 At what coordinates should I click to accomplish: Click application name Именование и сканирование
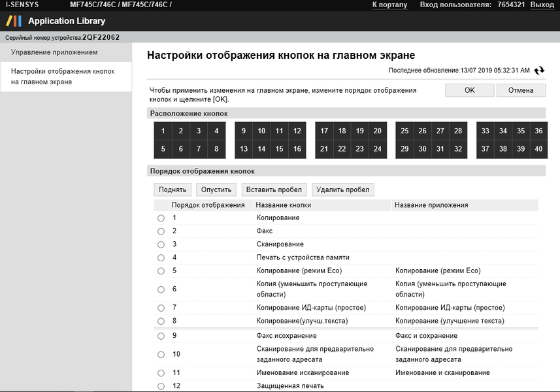click(x=442, y=372)
